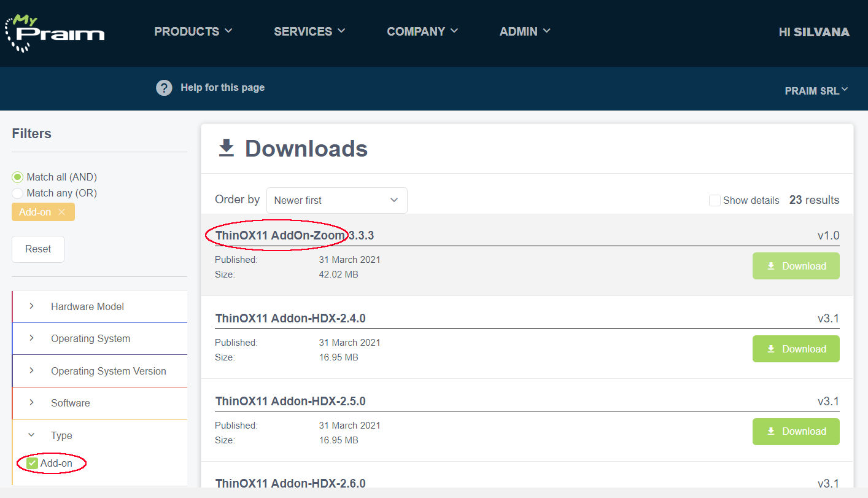Open the ADMIN menu

[x=525, y=31]
